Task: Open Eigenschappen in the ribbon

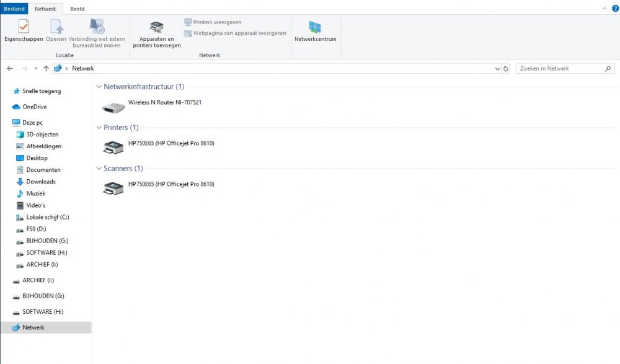Action: pyautogui.click(x=24, y=31)
